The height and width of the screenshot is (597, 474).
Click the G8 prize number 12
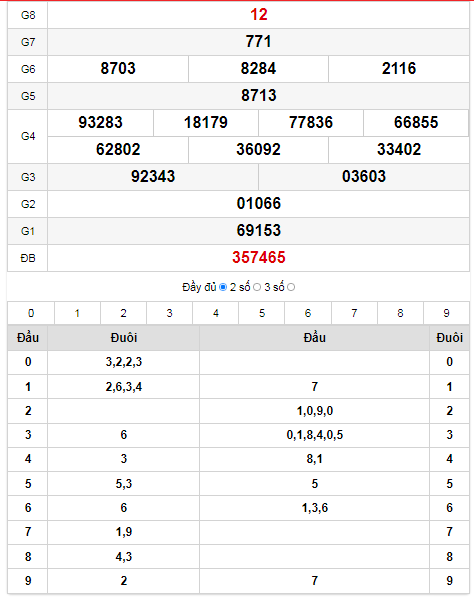(x=259, y=15)
